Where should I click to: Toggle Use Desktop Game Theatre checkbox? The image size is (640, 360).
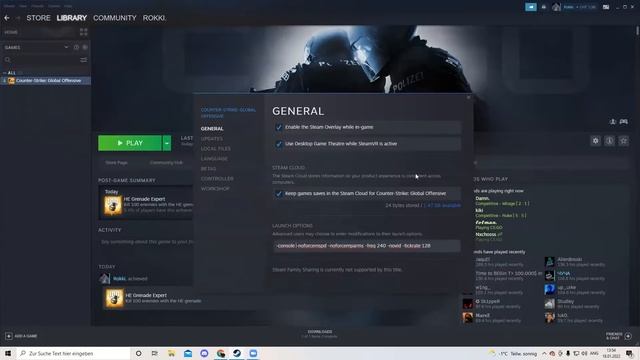tap(279, 144)
